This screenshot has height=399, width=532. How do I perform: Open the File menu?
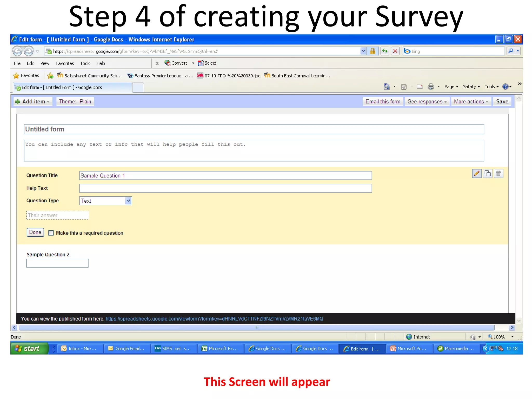[17, 63]
